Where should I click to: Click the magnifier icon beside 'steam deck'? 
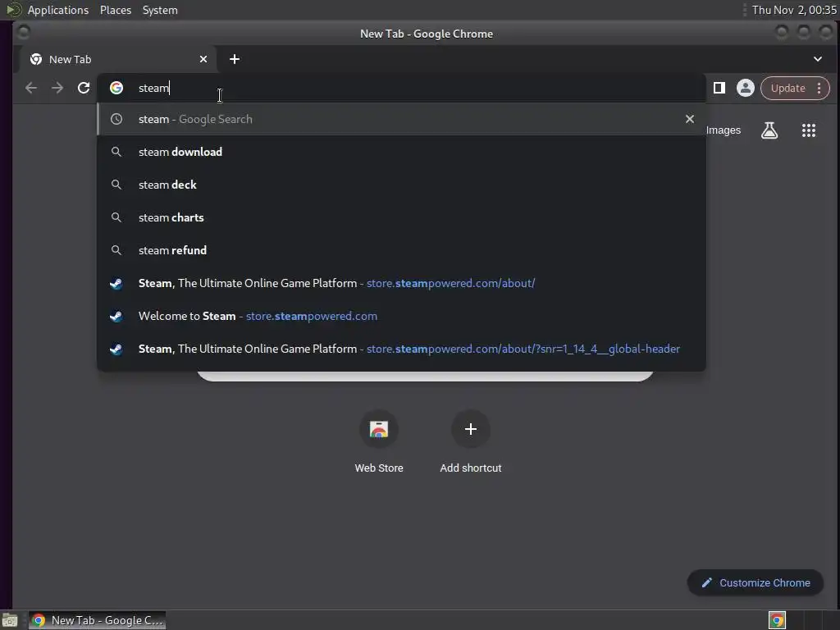(x=116, y=185)
